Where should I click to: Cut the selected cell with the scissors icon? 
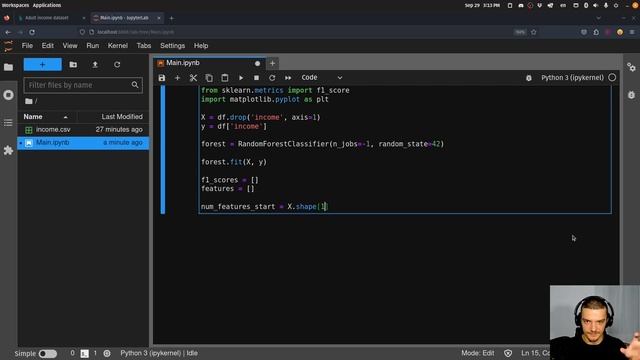click(193, 78)
